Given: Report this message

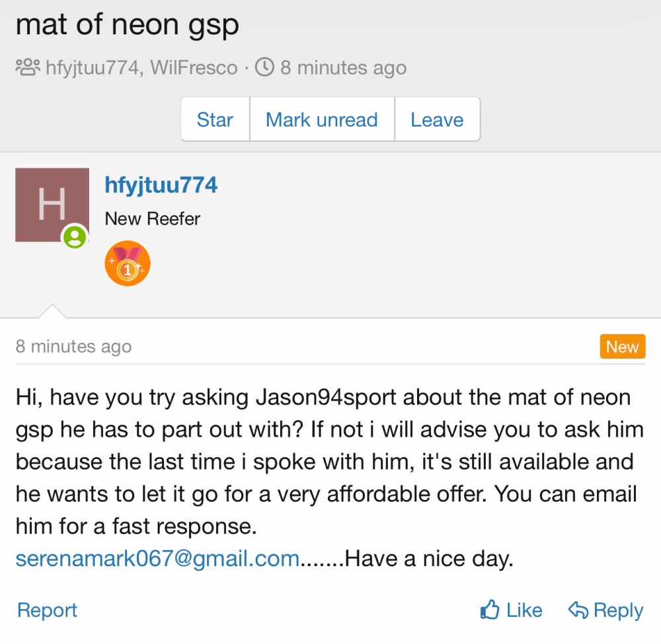Looking at the screenshot, I should (x=47, y=610).
